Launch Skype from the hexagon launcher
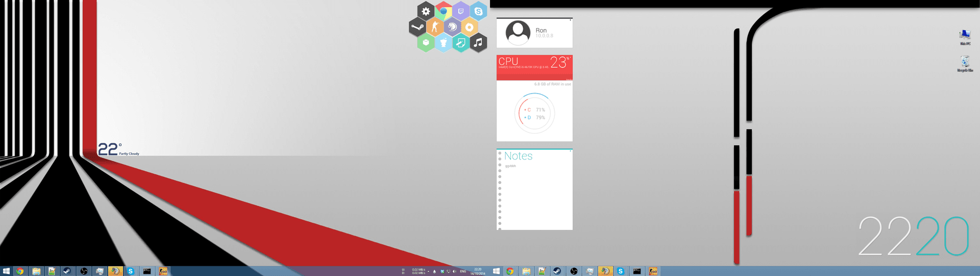The image size is (980, 276). (478, 11)
